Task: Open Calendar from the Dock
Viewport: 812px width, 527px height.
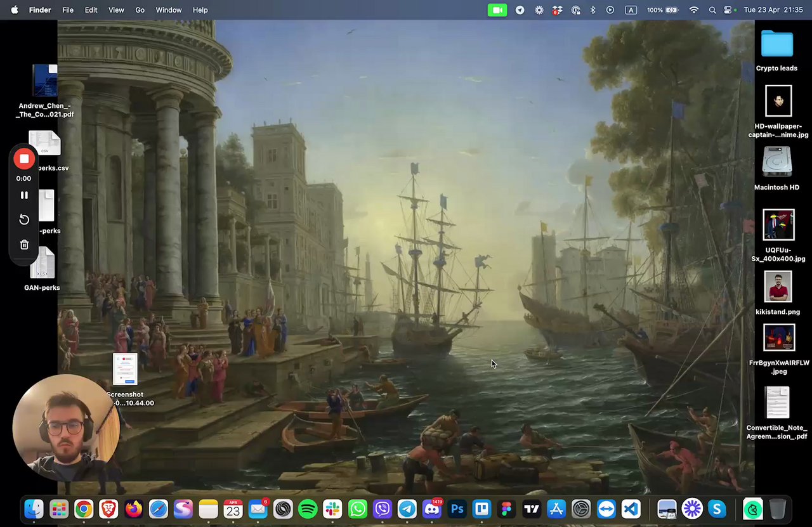Action: click(233, 509)
